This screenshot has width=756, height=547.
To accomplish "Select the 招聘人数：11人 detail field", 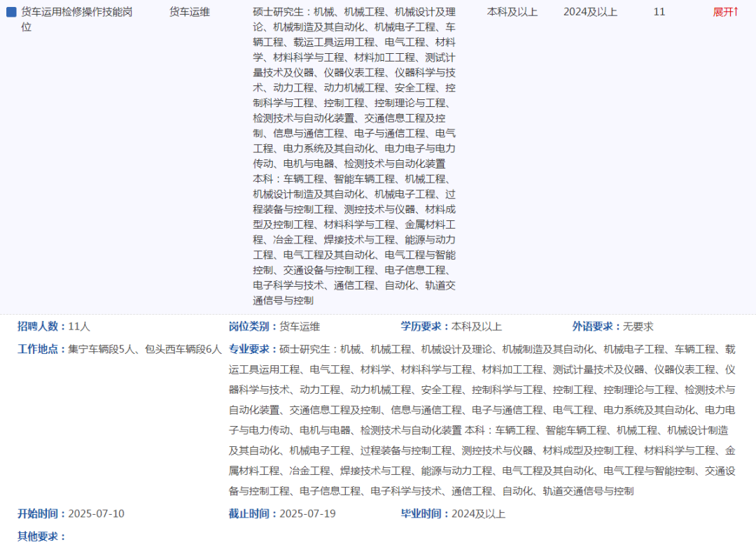I will 53,326.
